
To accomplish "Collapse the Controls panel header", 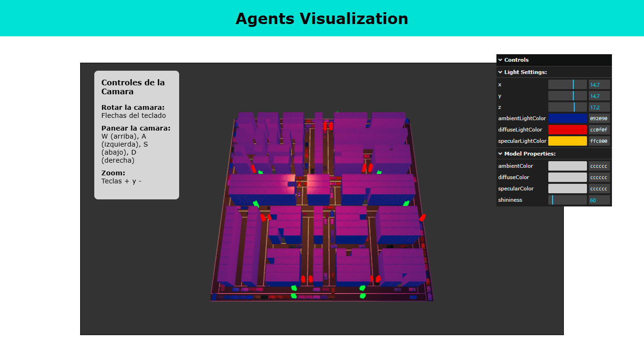I will [516, 60].
